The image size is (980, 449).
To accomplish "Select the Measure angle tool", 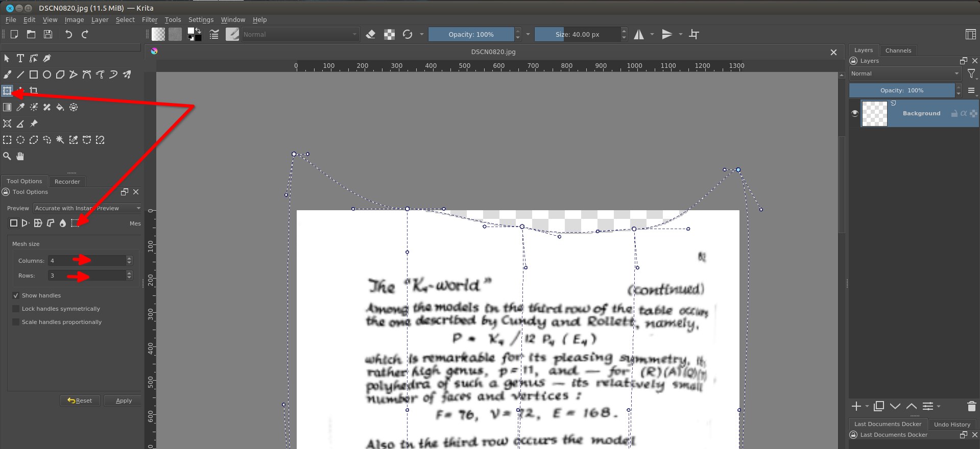I will [20, 123].
